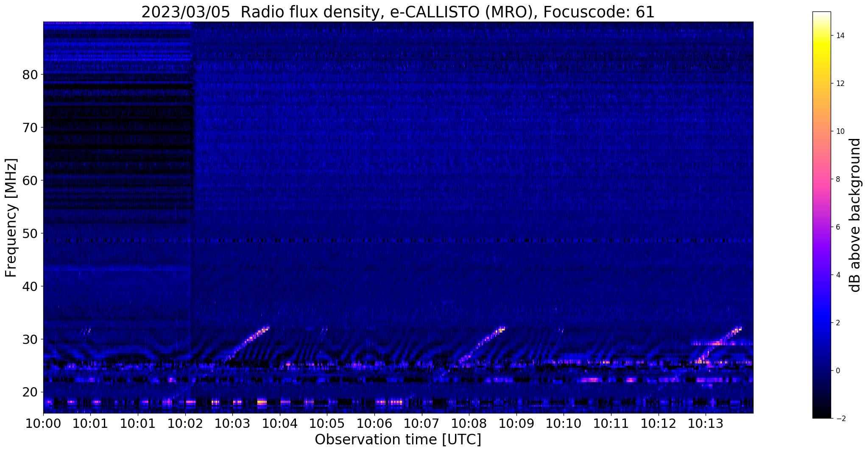868x452 pixels.
Task: Select the 10:03 tick on the time axis
Action: point(232,423)
